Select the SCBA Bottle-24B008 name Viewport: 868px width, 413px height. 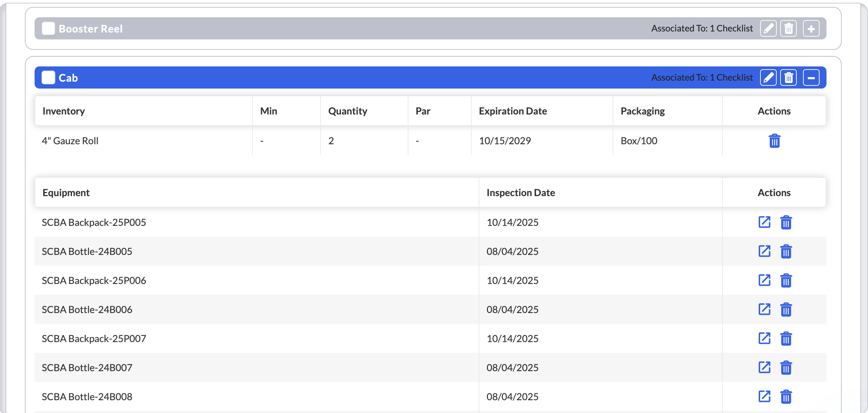pos(87,397)
